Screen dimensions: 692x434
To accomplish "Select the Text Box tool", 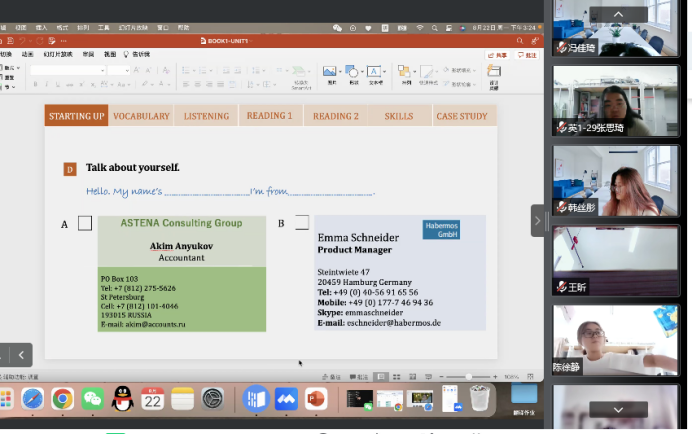I will click(375, 72).
